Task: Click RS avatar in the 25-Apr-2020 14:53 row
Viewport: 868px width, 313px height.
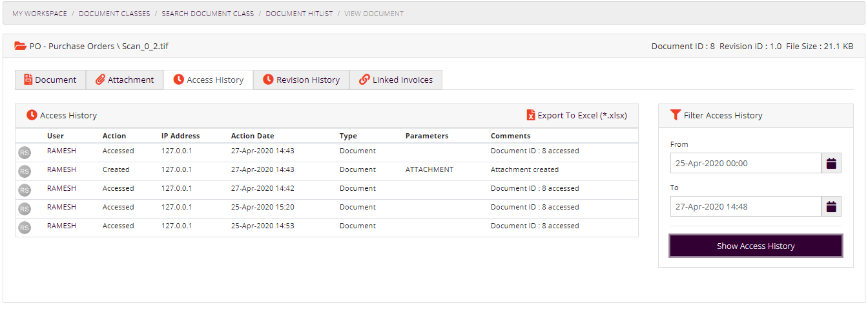Action: click(x=25, y=228)
